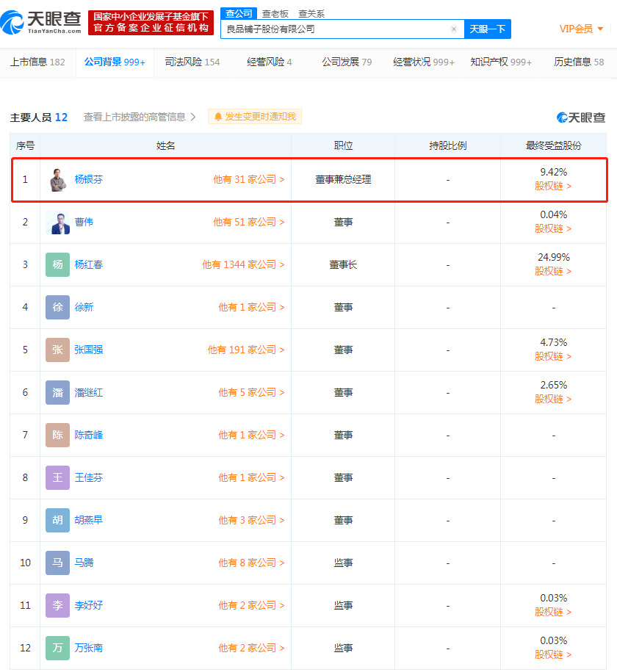Expand 他有 31 家公司 for 杨银芬

pyautogui.click(x=249, y=180)
